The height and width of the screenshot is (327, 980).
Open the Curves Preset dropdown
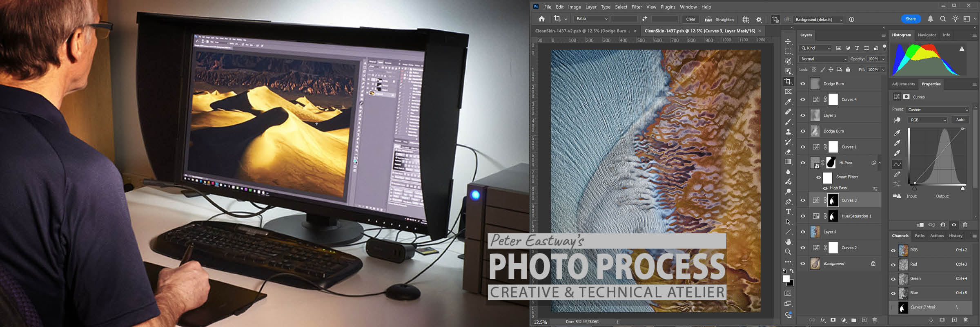point(938,110)
